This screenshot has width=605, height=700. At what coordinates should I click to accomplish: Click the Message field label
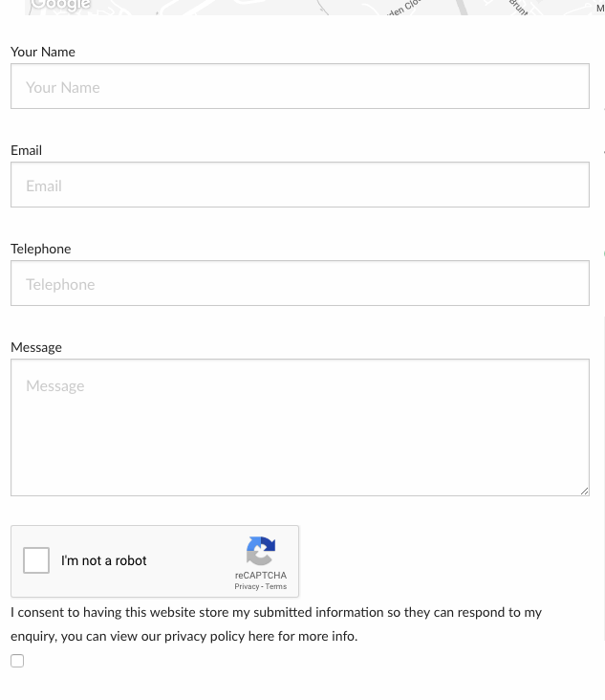coord(36,348)
